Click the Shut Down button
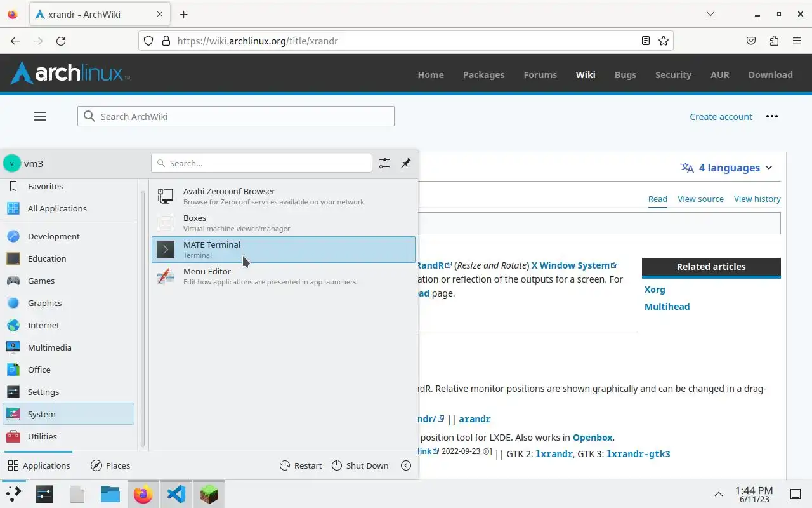This screenshot has width=812, height=508. click(360, 465)
